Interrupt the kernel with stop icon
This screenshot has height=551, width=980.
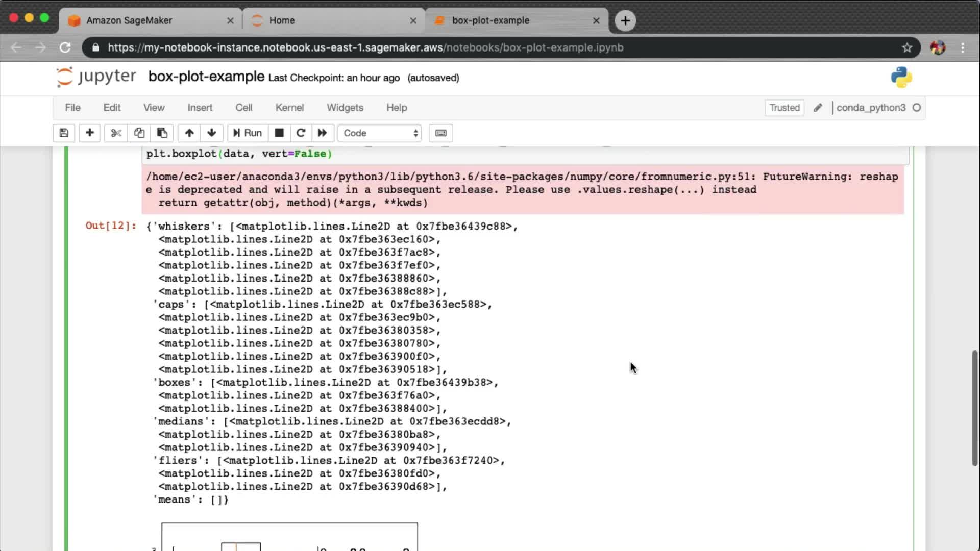(x=279, y=133)
